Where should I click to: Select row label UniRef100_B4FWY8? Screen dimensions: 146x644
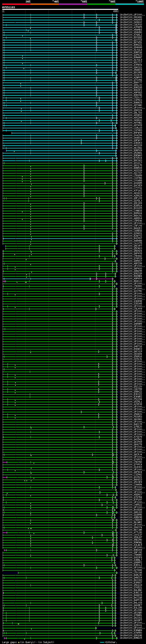[131, 133]
